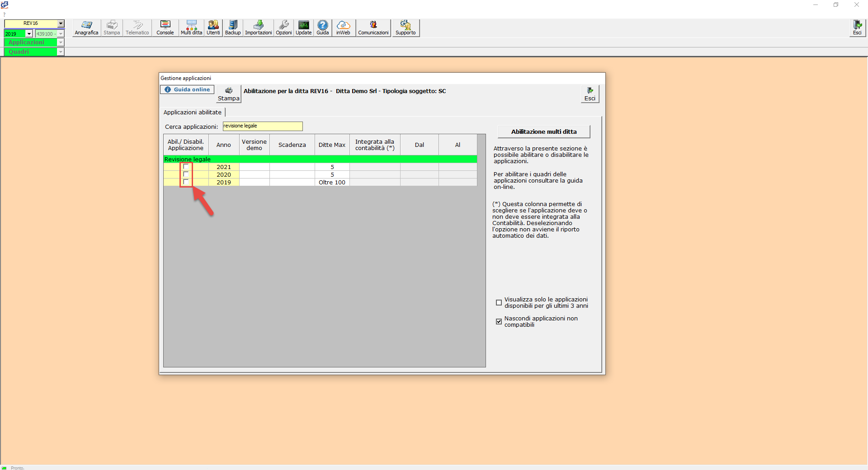Click the Ditte Max column header
This screenshot has height=470, width=868.
coord(332,145)
